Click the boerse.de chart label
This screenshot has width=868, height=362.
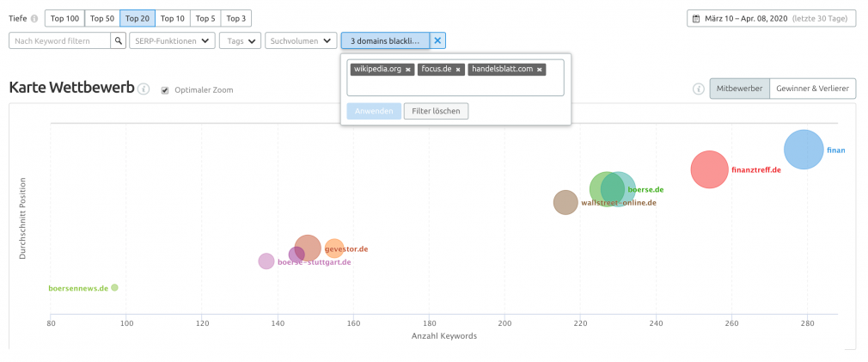[645, 189]
